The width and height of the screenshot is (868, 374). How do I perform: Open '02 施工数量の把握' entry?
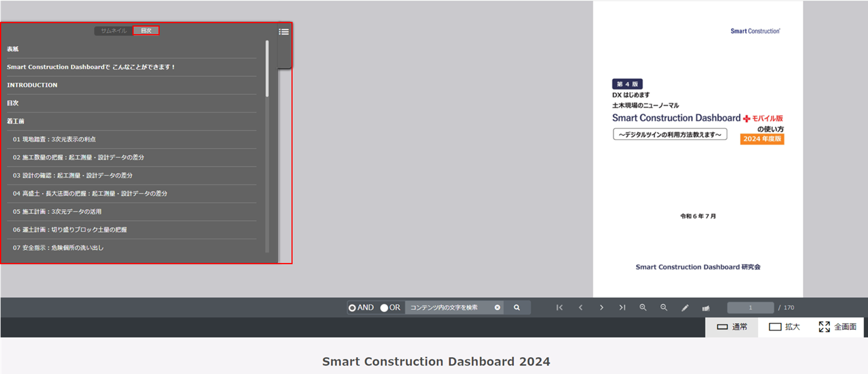pos(131,157)
